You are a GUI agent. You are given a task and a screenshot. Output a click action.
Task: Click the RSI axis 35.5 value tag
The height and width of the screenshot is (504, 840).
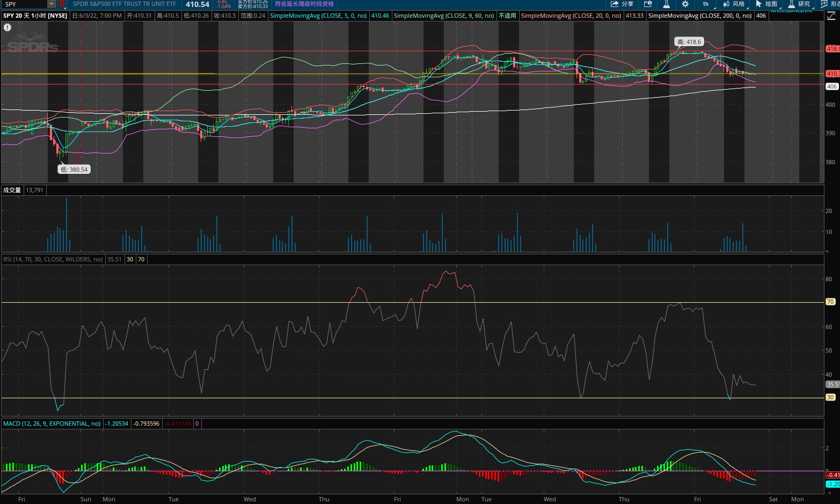point(832,384)
